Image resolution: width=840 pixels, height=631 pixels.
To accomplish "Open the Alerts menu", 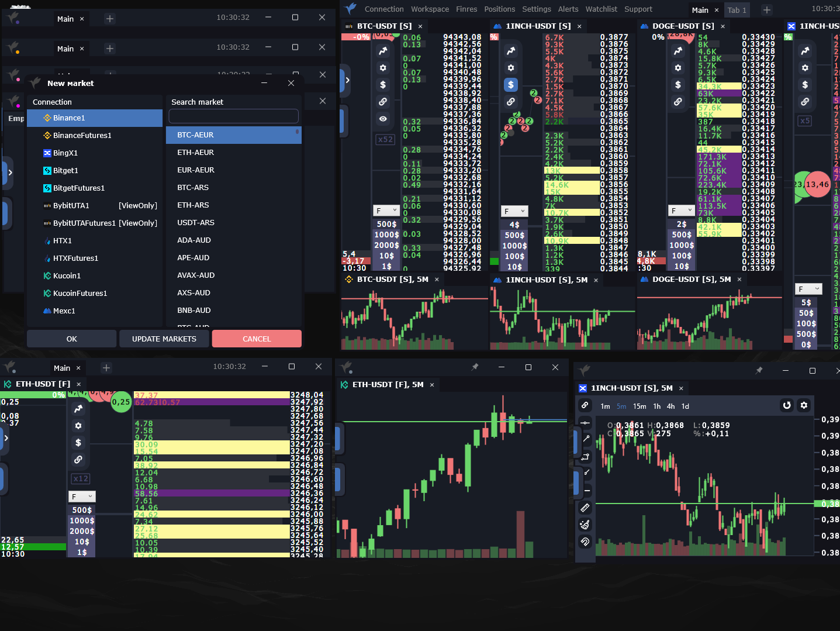I will 568,9.
